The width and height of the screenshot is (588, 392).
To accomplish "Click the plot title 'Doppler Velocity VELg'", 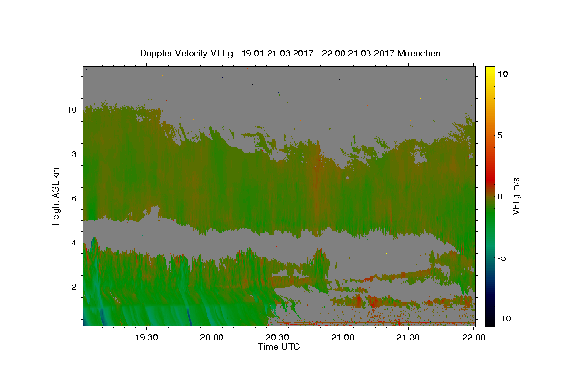I will [x=187, y=54].
